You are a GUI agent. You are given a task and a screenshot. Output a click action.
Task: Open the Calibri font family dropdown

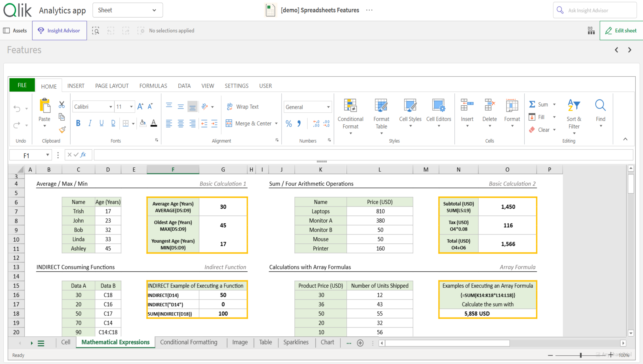pos(93,107)
